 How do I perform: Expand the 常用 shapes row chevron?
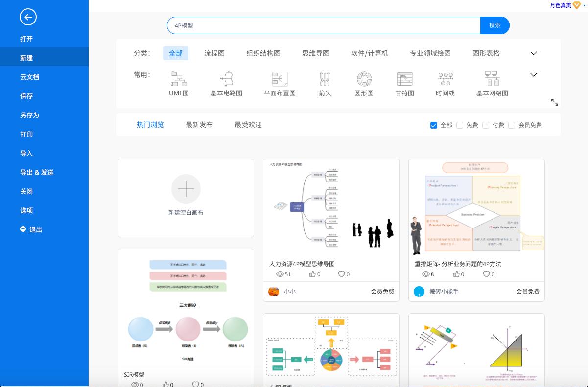(x=533, y=75)
